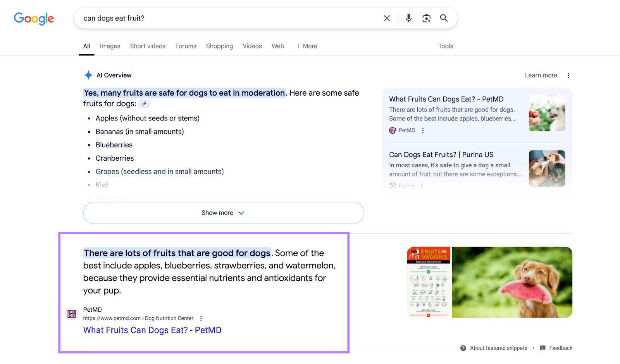Open three-dot options on the featured snippet
620x364 pixels.
(x=201, y=318)
